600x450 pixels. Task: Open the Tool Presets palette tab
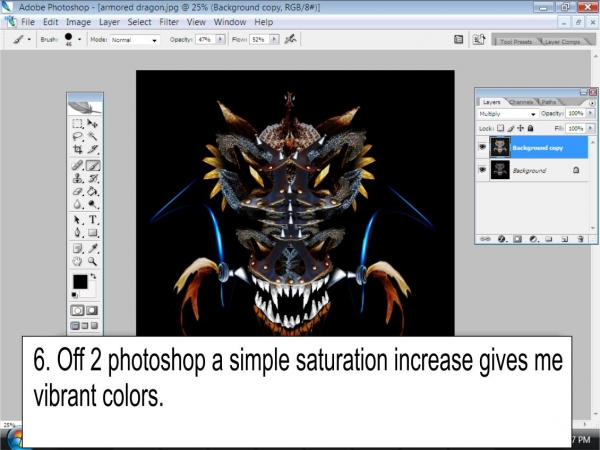click(516, 42)
